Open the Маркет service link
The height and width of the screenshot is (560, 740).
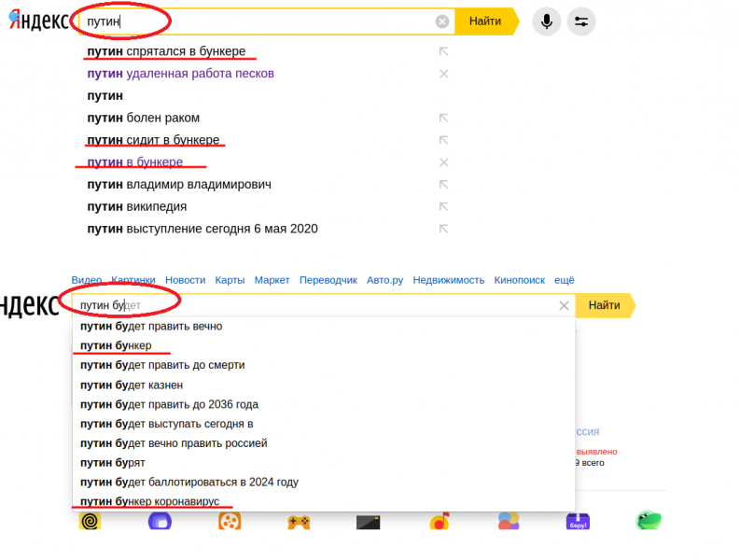pos(272,280)
